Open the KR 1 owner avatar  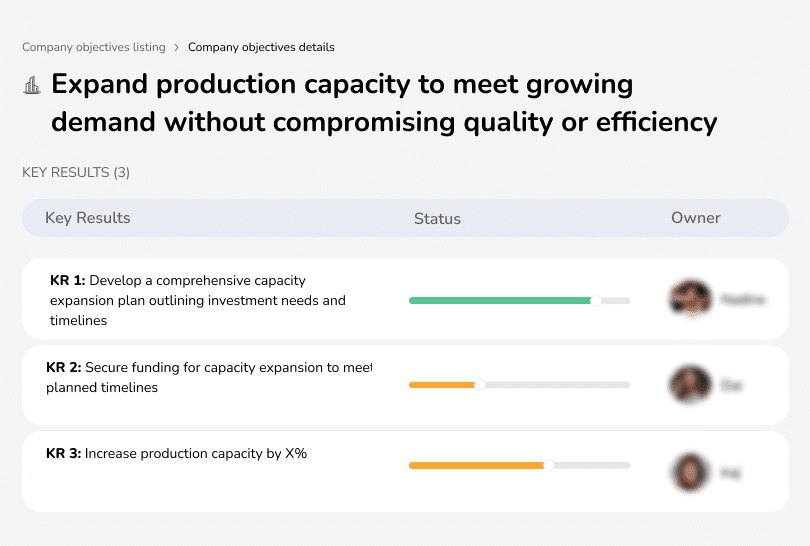click(x=690, y=298)
